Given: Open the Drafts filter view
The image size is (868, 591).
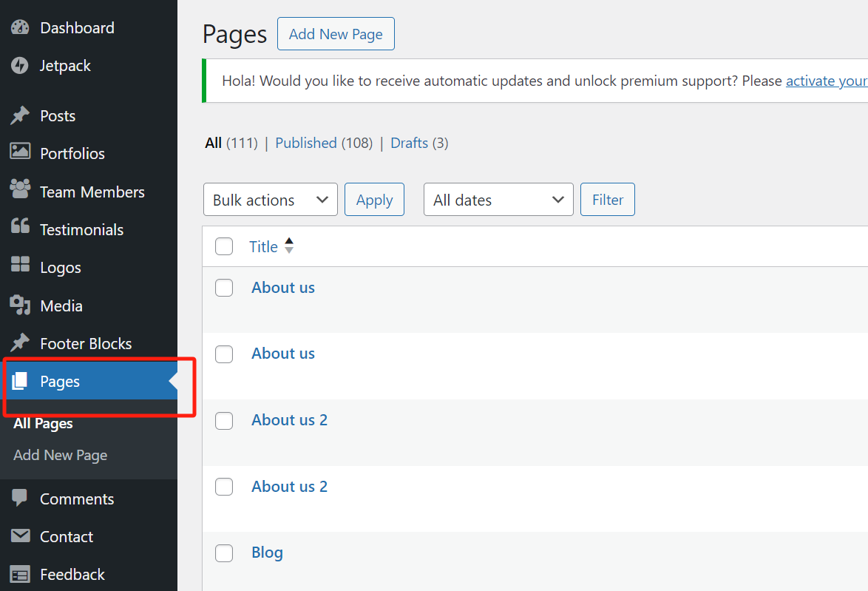Looking at the screenshot, I should pyautogui.click(x=409, y=143).
